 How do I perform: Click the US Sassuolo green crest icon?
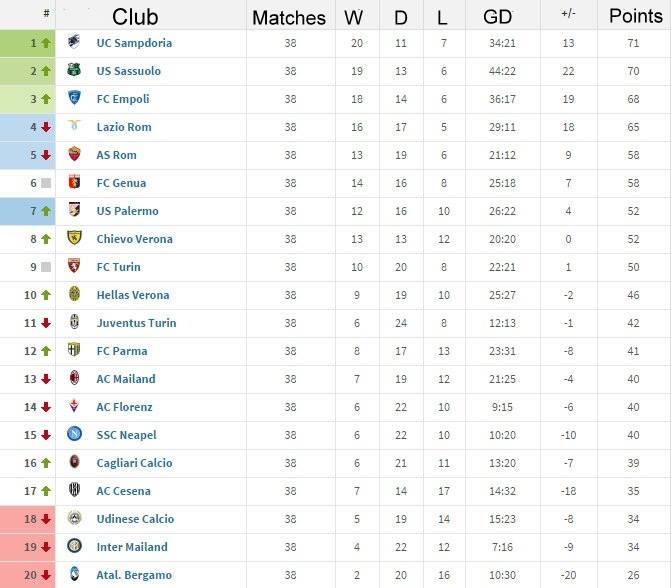(74, 69)
